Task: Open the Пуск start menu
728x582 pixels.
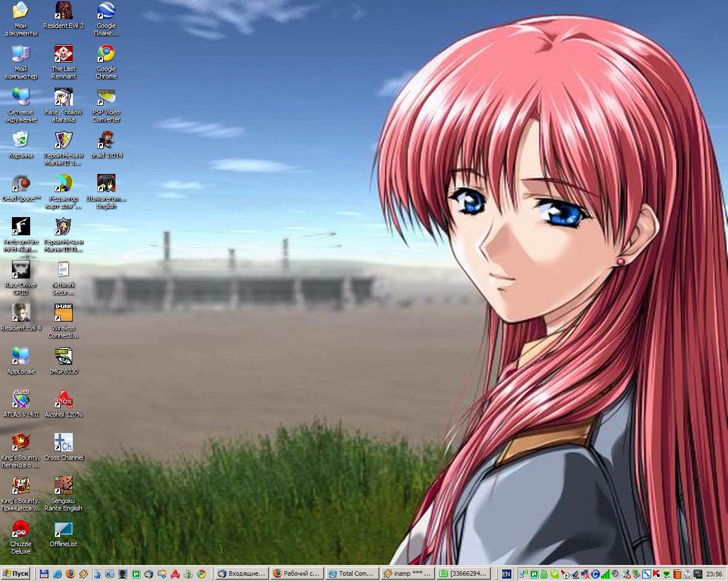Action: click(15, 573)
